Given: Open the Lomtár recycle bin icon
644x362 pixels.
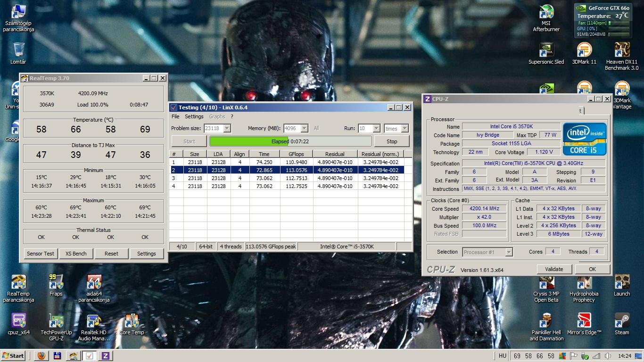Looking at the screenshot, I should pyautogui.click(x=18, y=53).
